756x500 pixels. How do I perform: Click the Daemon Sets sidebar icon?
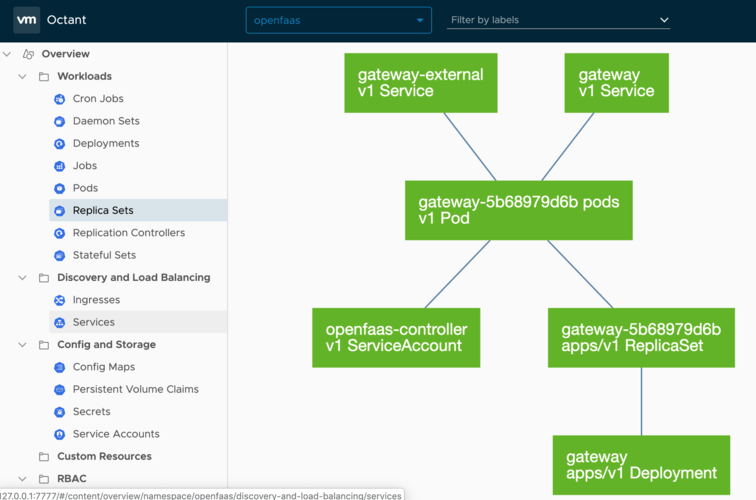tap(59, 121)
